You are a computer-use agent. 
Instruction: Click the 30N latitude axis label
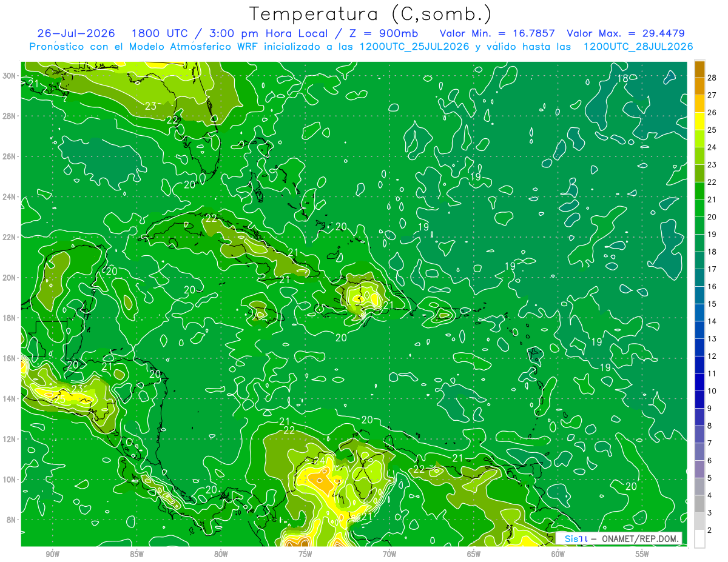tap(9, 76)
